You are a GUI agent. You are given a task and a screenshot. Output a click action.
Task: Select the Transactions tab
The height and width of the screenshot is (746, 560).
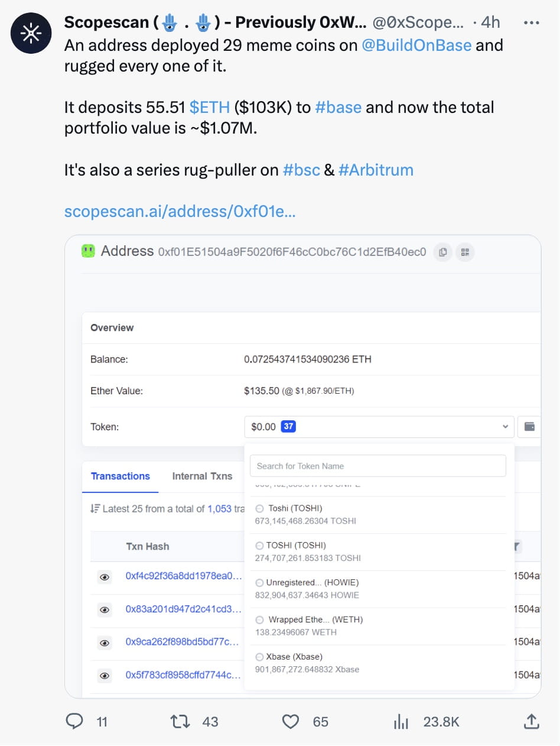(x=121, y=476)
